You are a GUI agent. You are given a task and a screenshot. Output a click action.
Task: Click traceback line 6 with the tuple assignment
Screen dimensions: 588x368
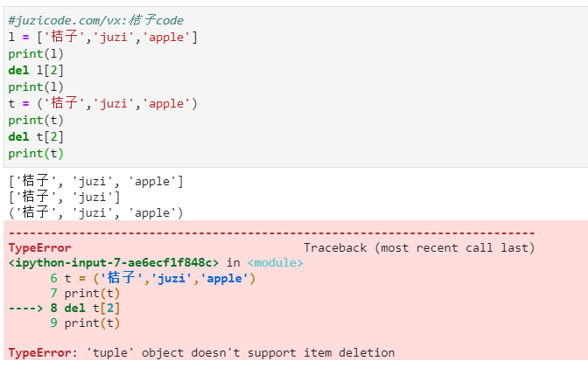[152, 278]
